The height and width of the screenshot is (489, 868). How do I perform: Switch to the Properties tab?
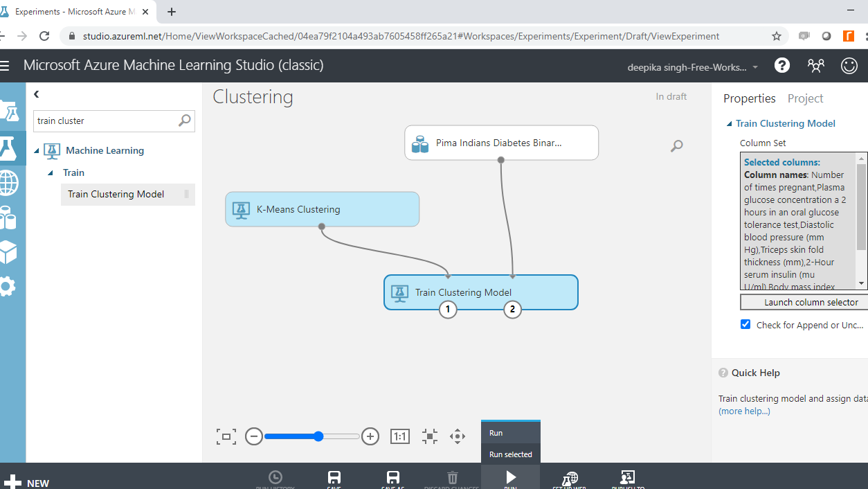click(x=750, y=98)
